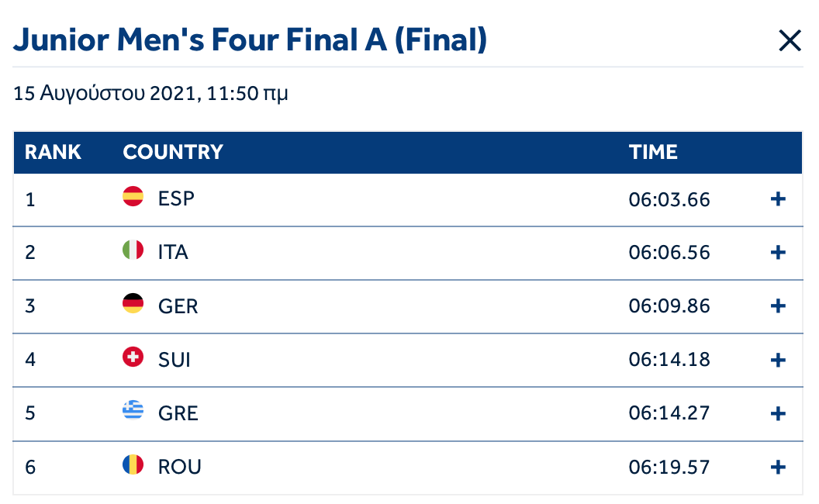Viewport: 819px width, 504px height.
Task: Click the Junior Men's Four Final A title
Action: (250, 40)
